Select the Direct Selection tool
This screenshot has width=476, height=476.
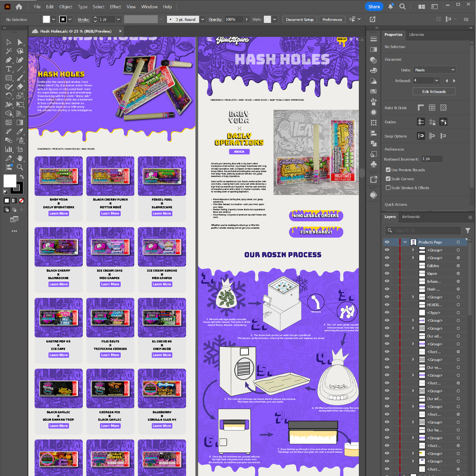(x=20, y=42)
